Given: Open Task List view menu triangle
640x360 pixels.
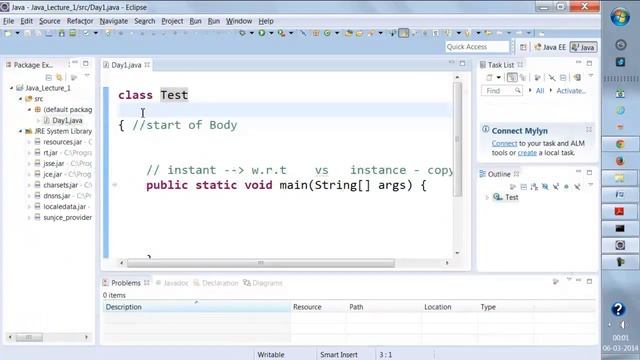Looking at the screenshot, I should (591, 76).
